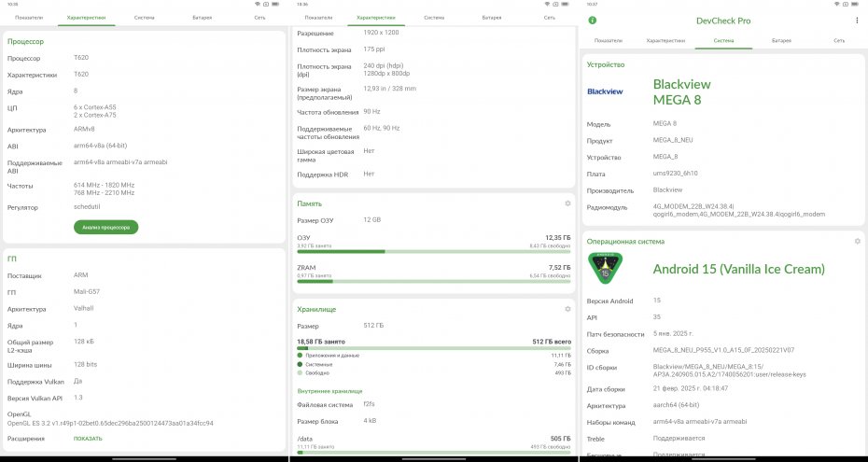Open the gear settings in the Память card
The image size is (868, 462).
567,203
